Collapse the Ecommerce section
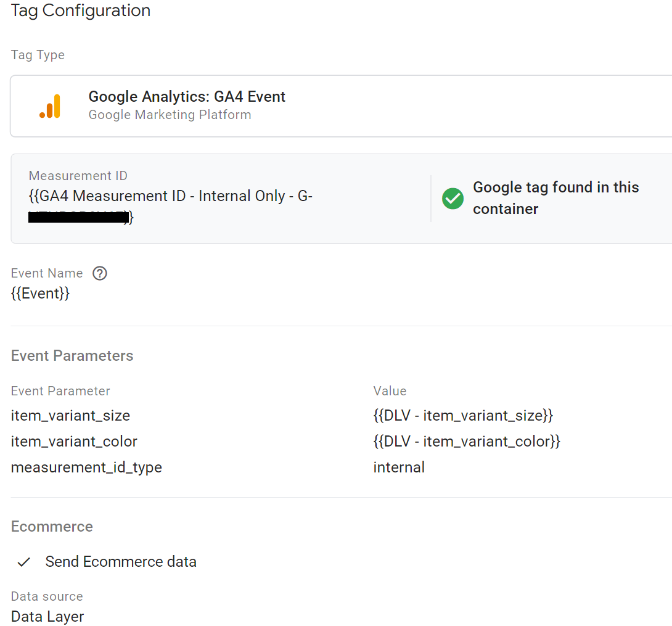672x626 pixels. pos(52,526)
